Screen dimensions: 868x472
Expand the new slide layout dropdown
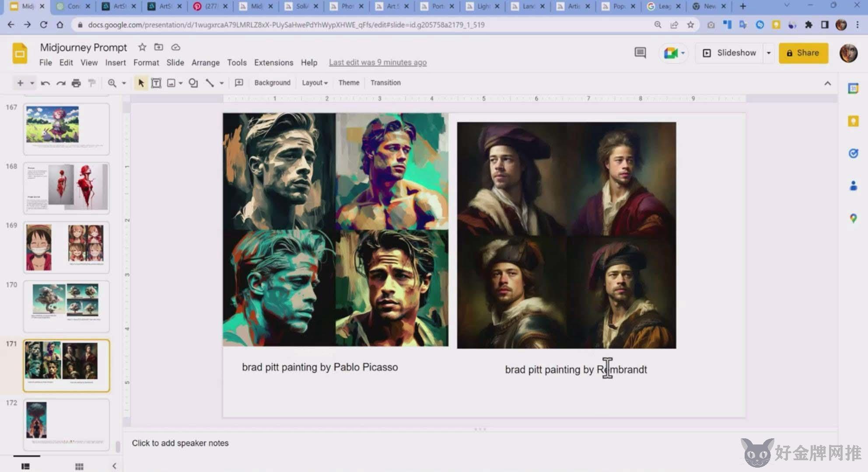(x=32, y=83)
